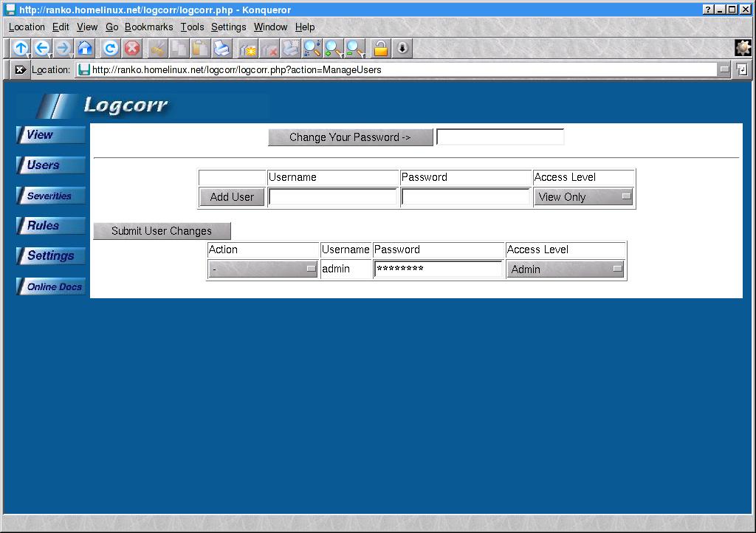Expand the Action dropdown for admin user
Screen dimensions: 756x533
point(263,269)
